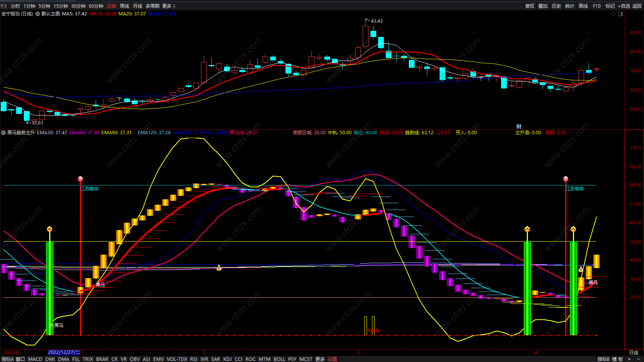Toggle the 复权 price adjustment option

[530, 6]
